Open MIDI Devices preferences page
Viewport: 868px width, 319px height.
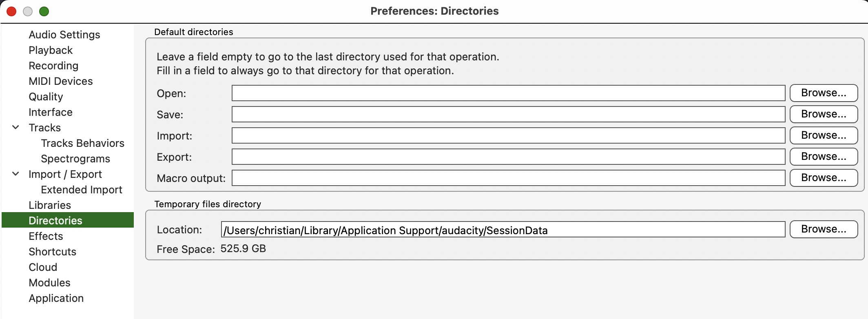[x=61, y=81]
